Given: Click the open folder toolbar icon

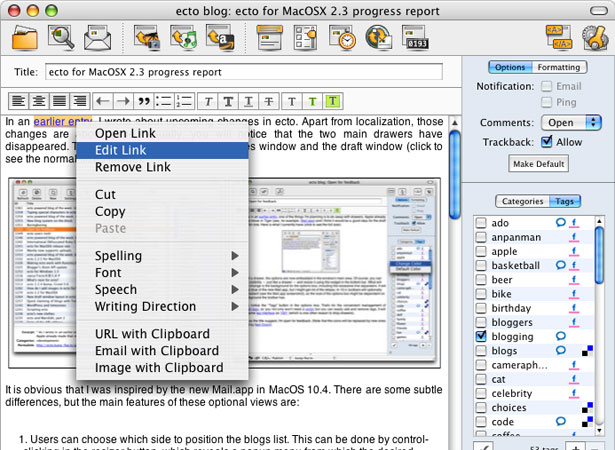Looking at the screenshot, I should click(x=25, y=37).
